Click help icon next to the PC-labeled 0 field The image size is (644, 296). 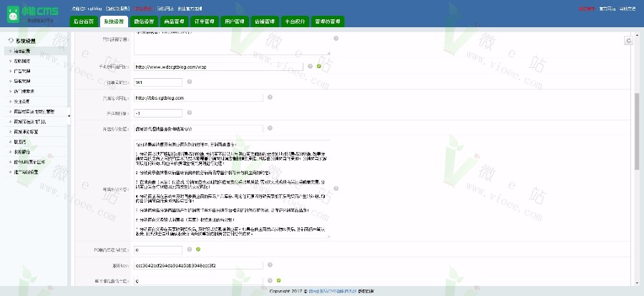pyautogui.click(x=190, y=249)
